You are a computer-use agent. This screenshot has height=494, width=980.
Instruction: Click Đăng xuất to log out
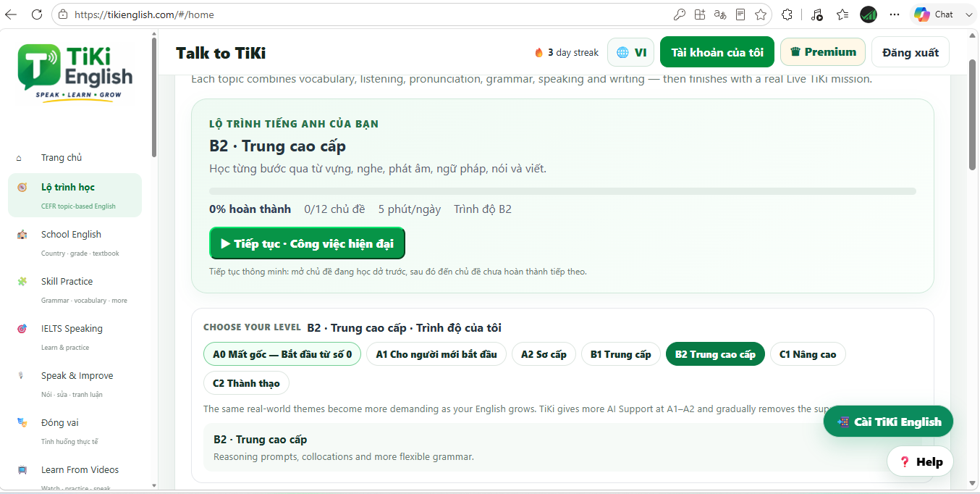[x=911, y=52]
